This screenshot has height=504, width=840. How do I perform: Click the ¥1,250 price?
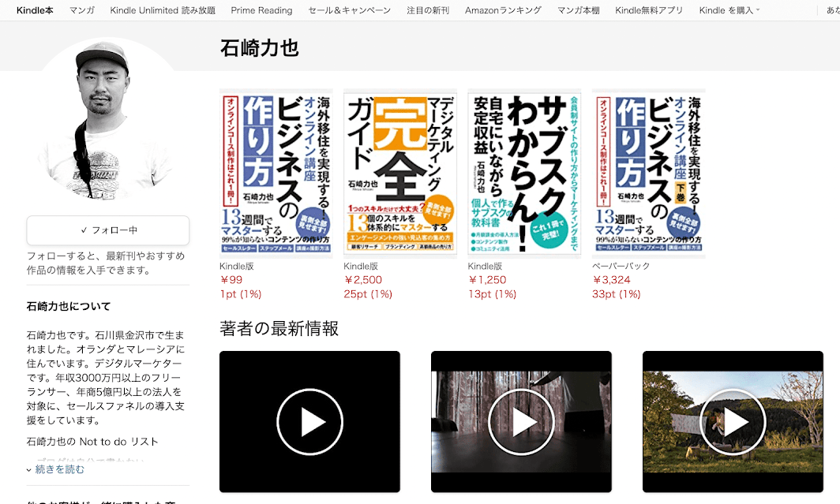click(x=488, y=280)
